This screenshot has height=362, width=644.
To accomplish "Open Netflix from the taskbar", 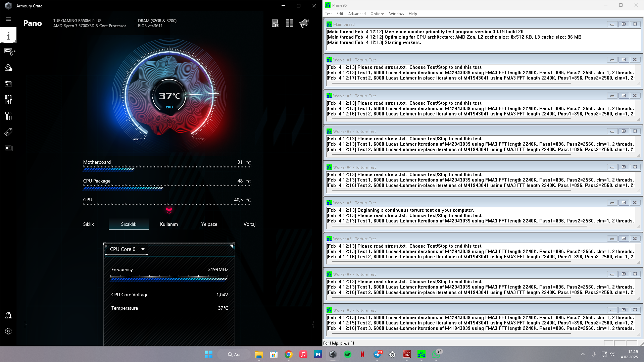I will click(362, 354).
